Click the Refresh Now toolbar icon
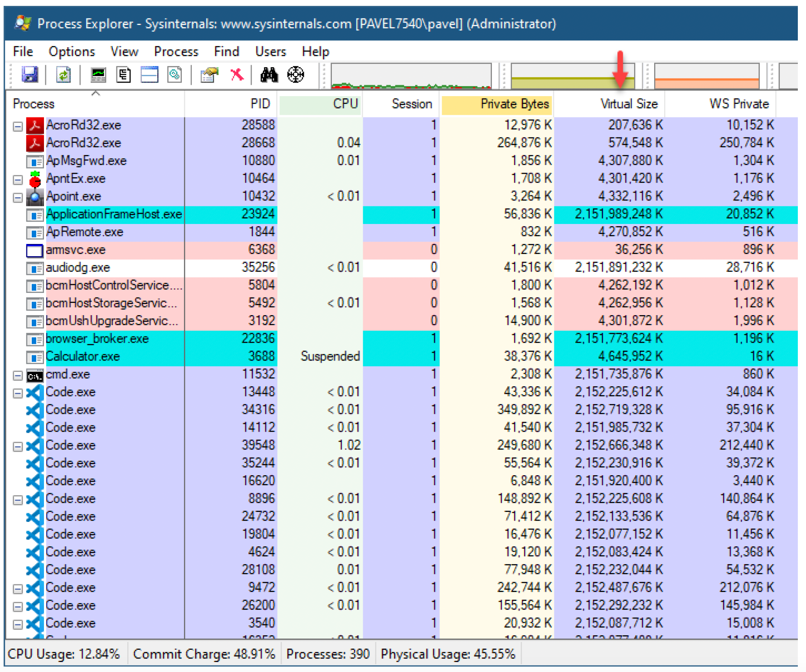The height and width of the screenshot is (672, 806). click(x=63, y=75)
